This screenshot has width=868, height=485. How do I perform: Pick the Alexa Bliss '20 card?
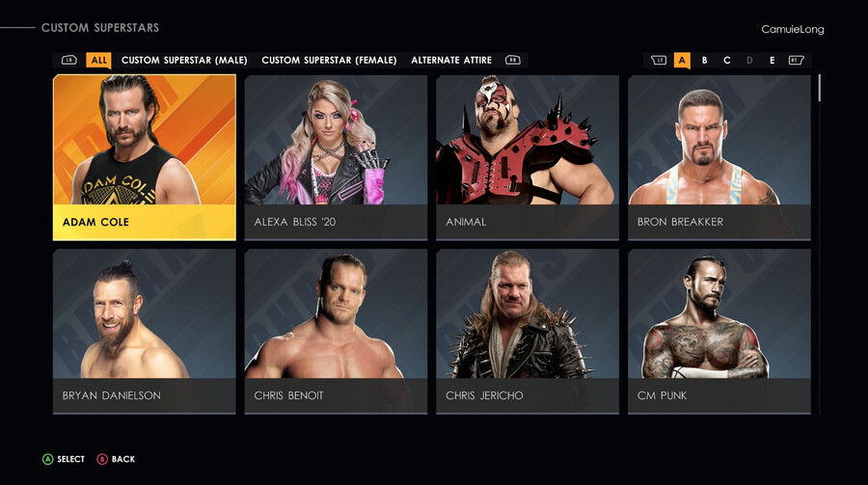[x=336, y=158]
